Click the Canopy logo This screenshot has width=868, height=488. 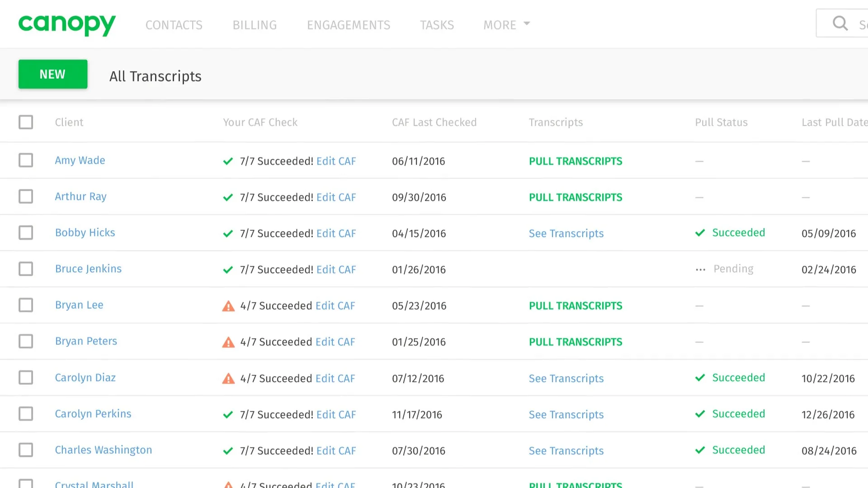pyautogui.click(x=67, y=24)
